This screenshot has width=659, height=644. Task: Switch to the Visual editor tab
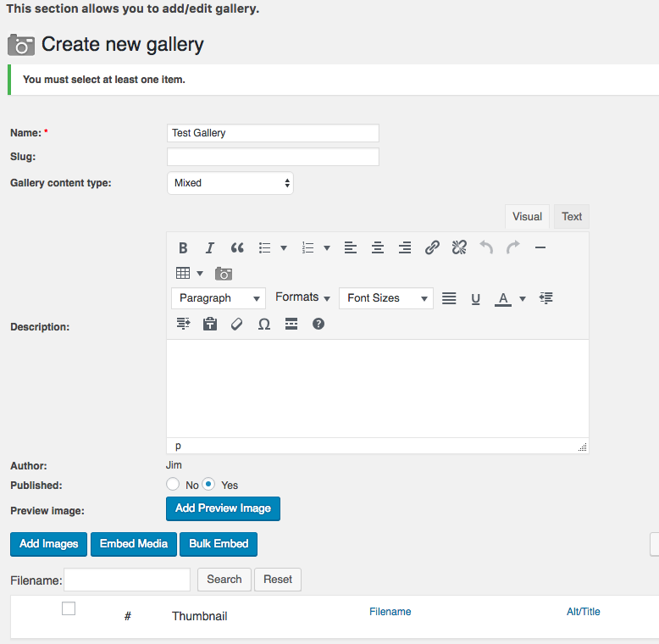[527, 217]
